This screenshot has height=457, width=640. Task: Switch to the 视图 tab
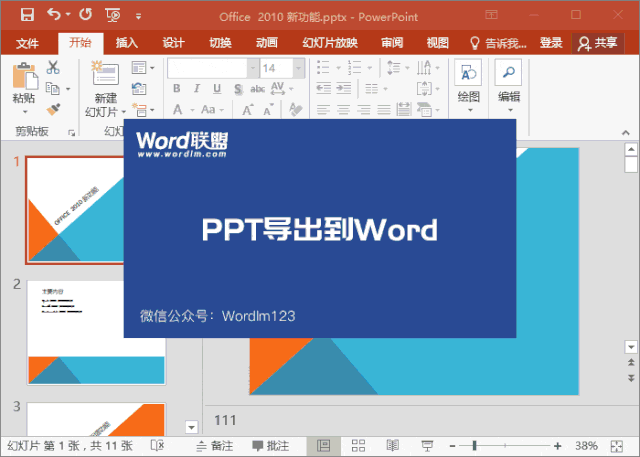point(438,42)
